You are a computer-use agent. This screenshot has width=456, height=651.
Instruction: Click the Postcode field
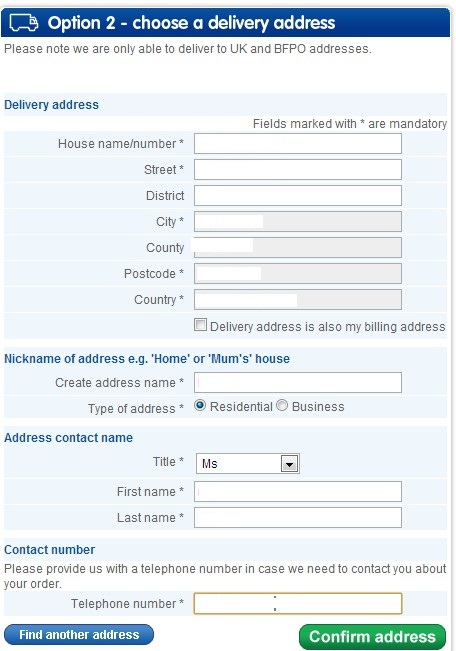(x=298, y=274)
